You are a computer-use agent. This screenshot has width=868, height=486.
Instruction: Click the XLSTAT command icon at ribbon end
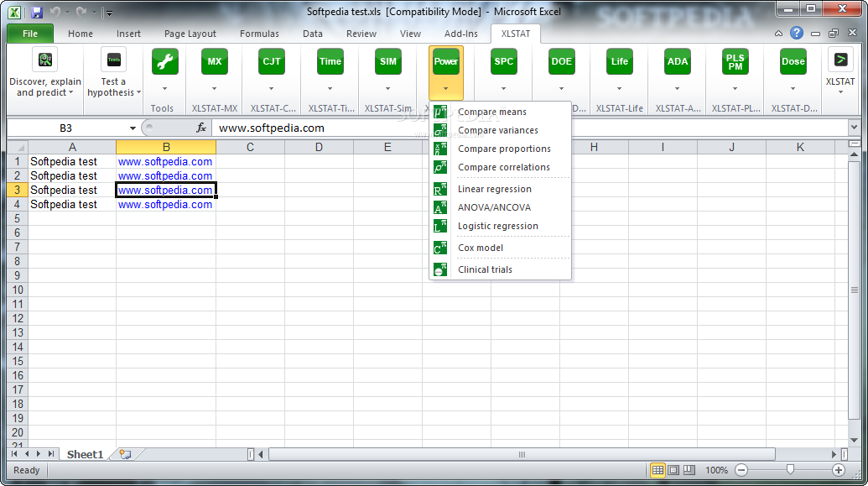pos(840,60)
